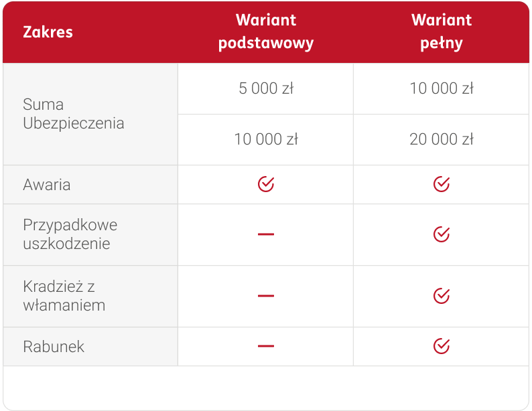Click the Rabunek dash under Wariant podstawowy
This screenshot has height=411, width=532.
(266, 346)
